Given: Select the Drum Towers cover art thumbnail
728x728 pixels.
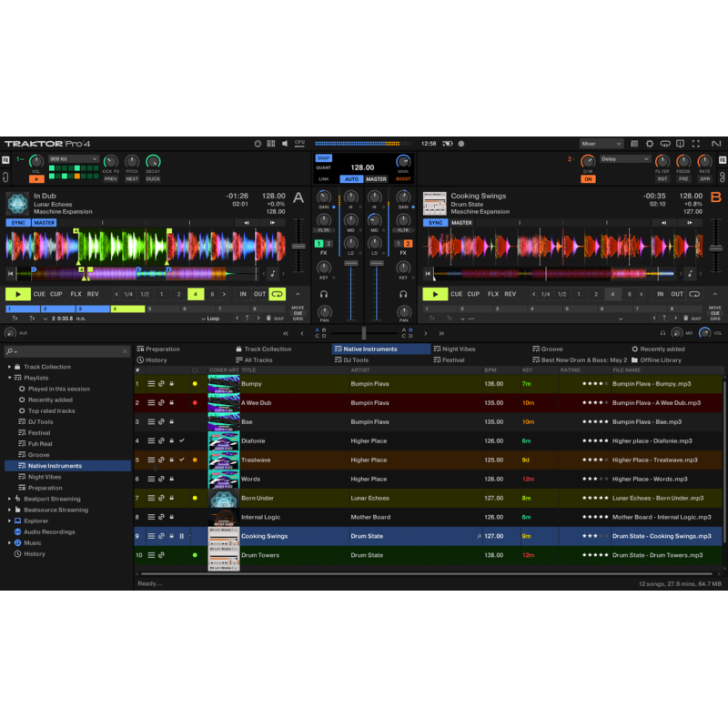Looking at the screenshot, I should point(224,555).
